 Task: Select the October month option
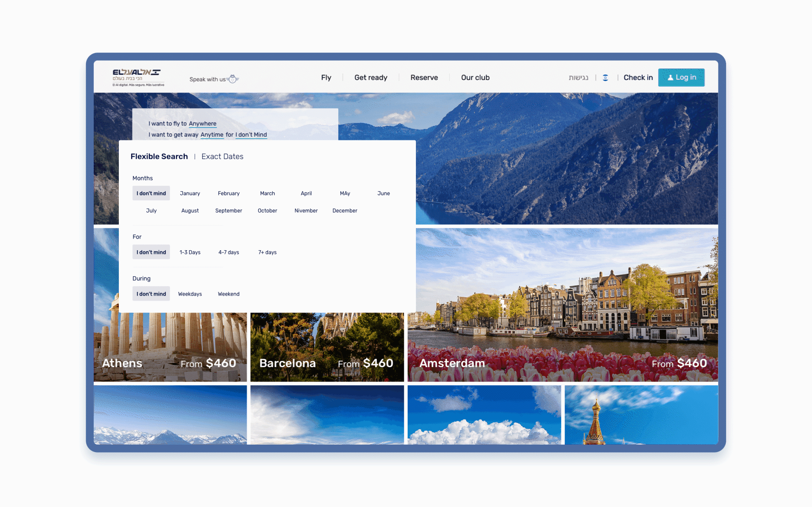point(267,211)
